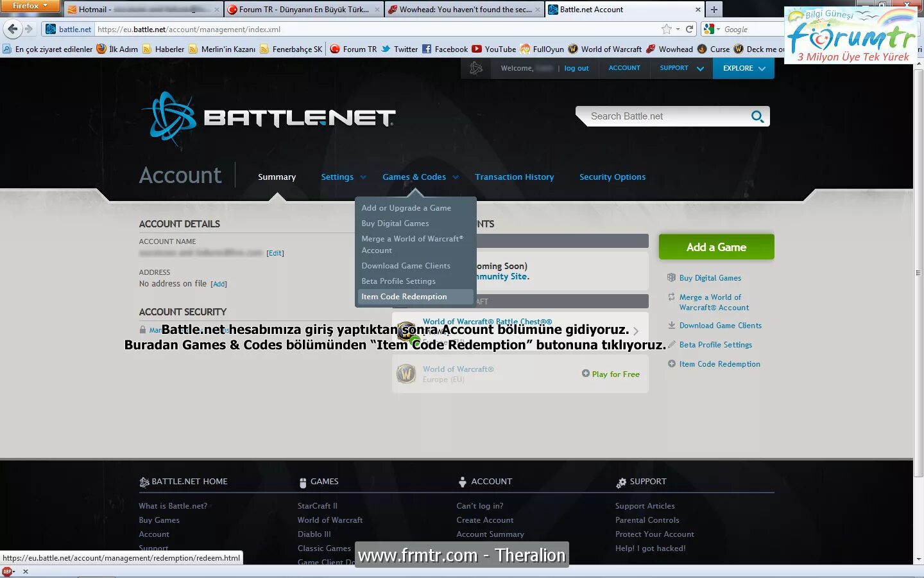
Task: Click the YouTube bookmark
Action: tap(493, 49)
